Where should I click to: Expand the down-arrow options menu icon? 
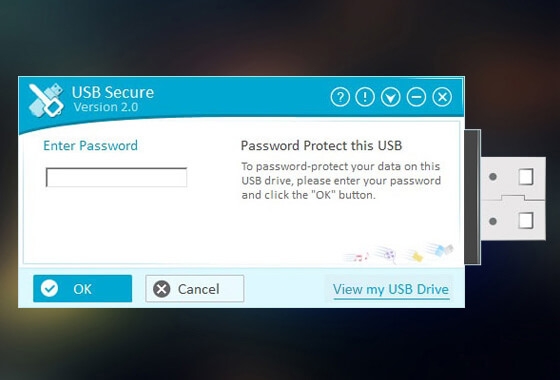coord(390,97)
